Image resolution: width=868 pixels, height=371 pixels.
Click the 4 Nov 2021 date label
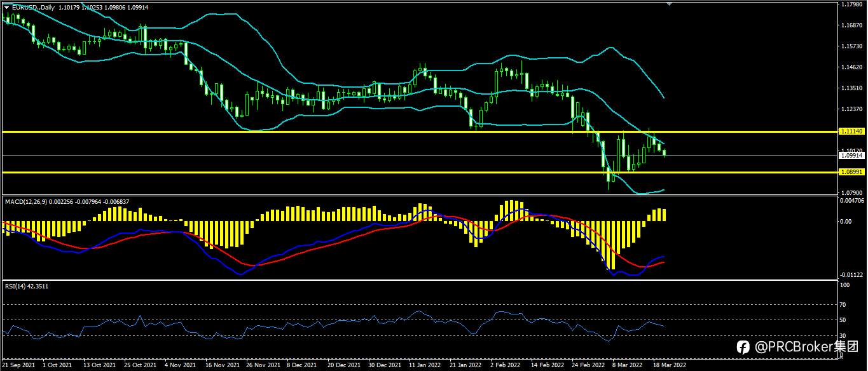point(181,365)
